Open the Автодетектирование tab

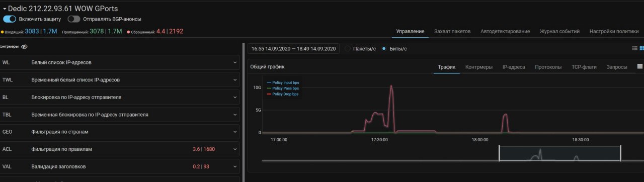pyautogui.click(x=505, y=31)
